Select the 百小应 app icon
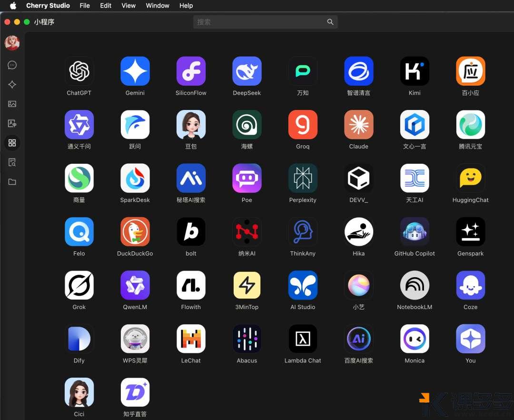This screenshot has width=514, height=420. (470, 71)
